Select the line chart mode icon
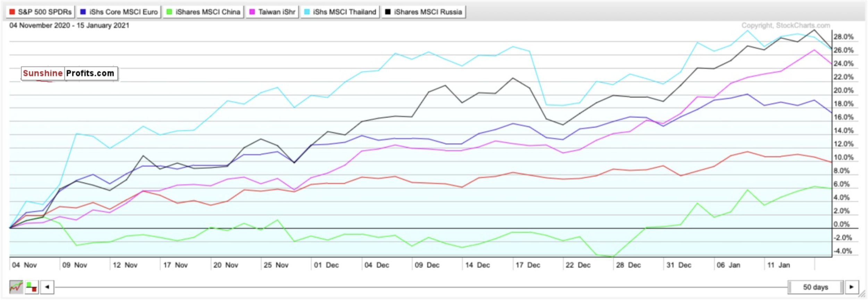Viewport: 868px width, 300px height. (x=16, y=287)
